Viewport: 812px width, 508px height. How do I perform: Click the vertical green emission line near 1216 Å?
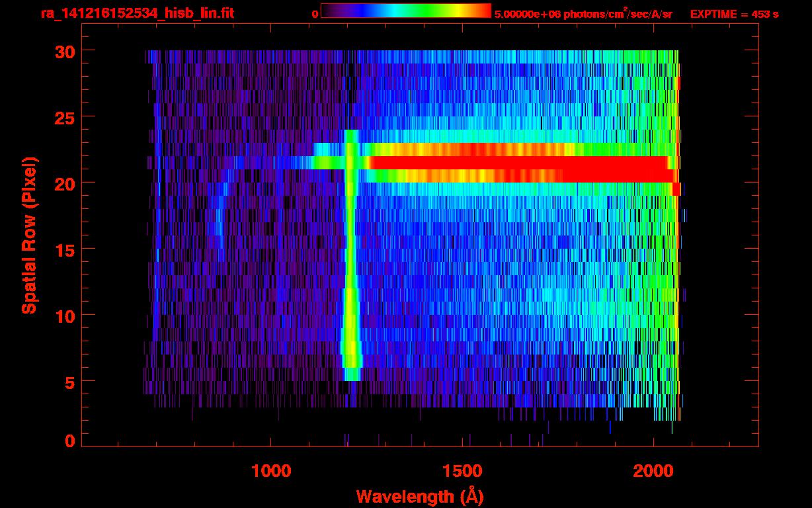click(x=351, y=255)
